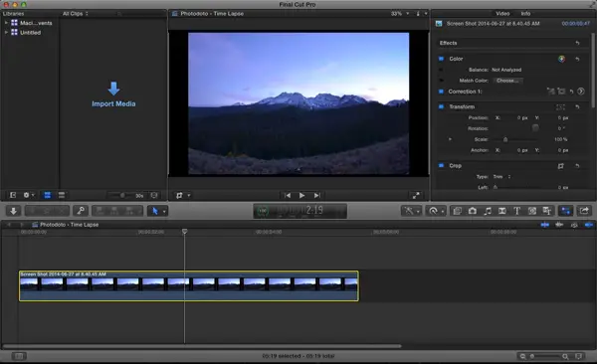Toggle timeline skimming button
Screen dimensions: 597x364
pos(544,225)
